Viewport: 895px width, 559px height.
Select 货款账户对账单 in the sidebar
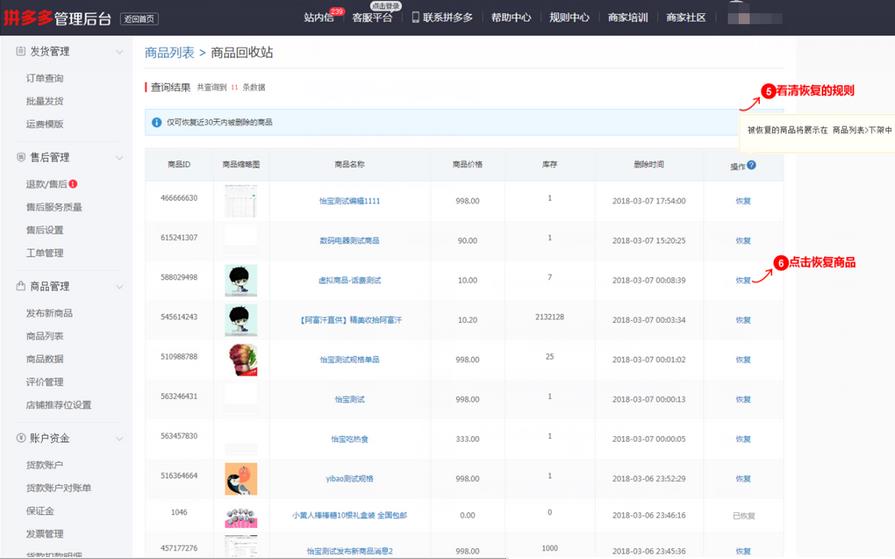pos(58,488)
